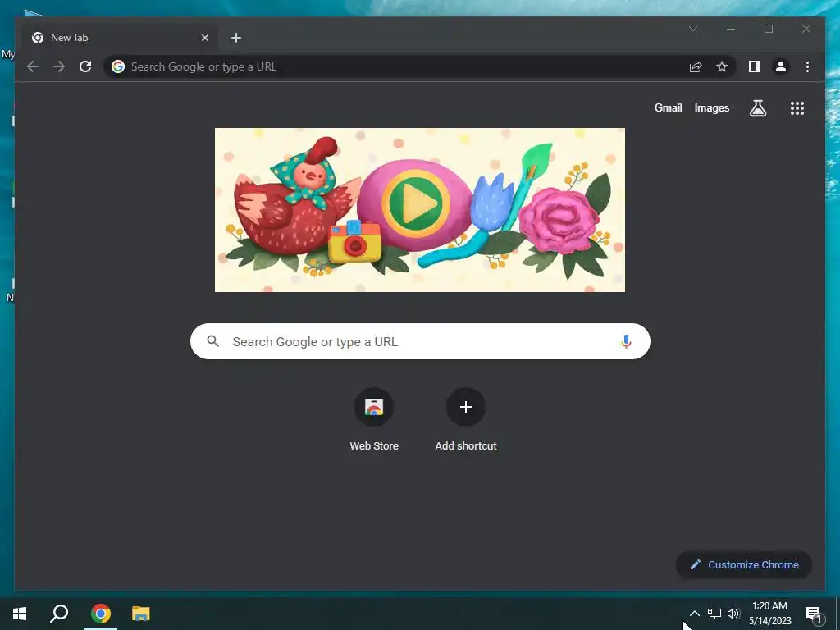Maximize the Chrome window
Viewport: 840px width, 630px height.
pyautogui.click(x=768, y=29)
